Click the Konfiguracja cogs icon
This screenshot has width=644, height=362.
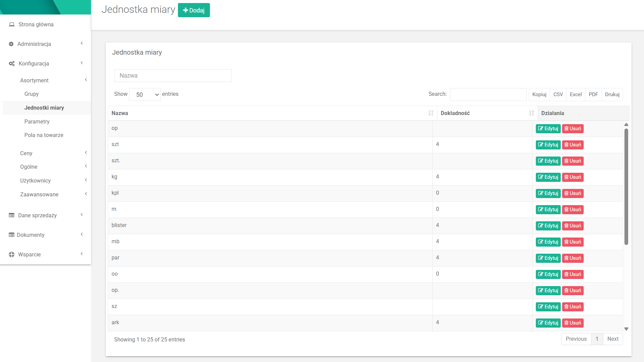[12, 63]
